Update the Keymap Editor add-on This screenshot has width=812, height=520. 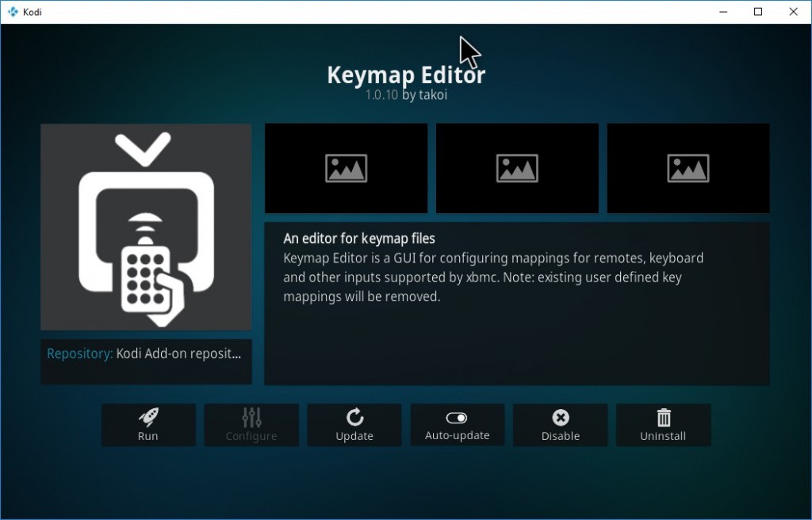pos(354,425)
